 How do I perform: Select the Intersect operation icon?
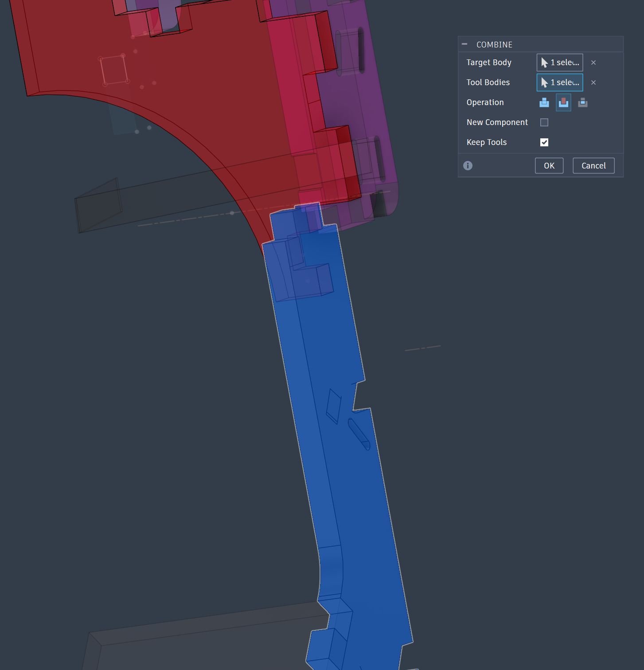point(583,102)
